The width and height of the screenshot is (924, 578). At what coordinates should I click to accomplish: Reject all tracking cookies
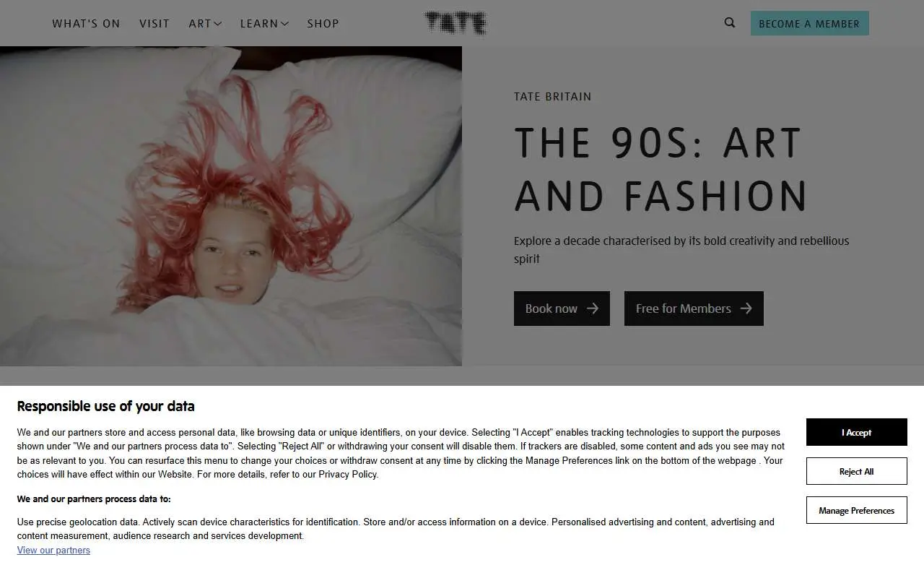coord(856,471)
